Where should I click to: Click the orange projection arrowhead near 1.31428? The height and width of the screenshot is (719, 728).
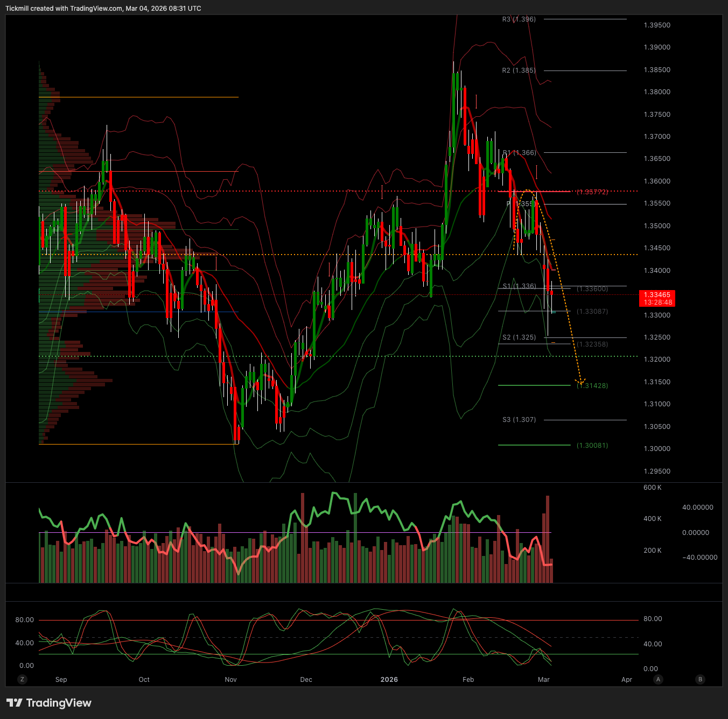click(x=580, y=382)
